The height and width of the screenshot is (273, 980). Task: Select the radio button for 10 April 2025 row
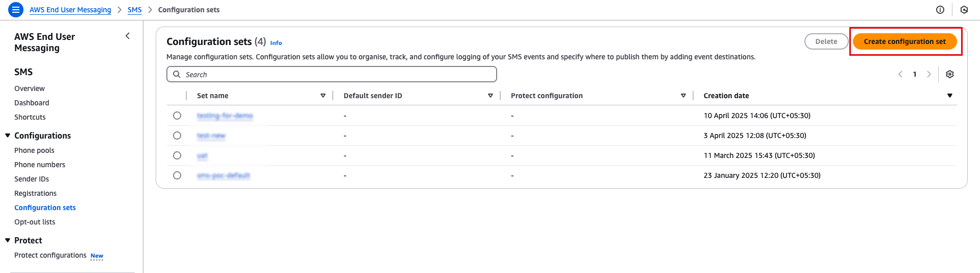(x=177, y=116)
